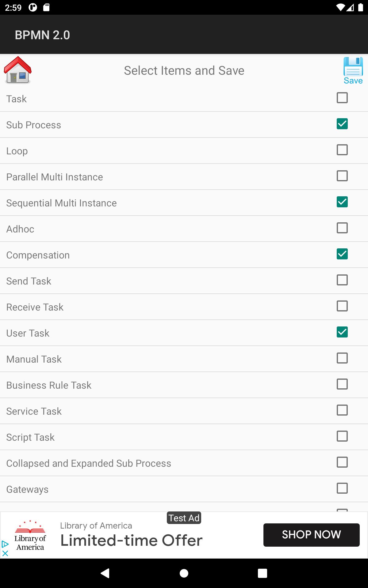Check the Script Task checkbox

point(342,436)
